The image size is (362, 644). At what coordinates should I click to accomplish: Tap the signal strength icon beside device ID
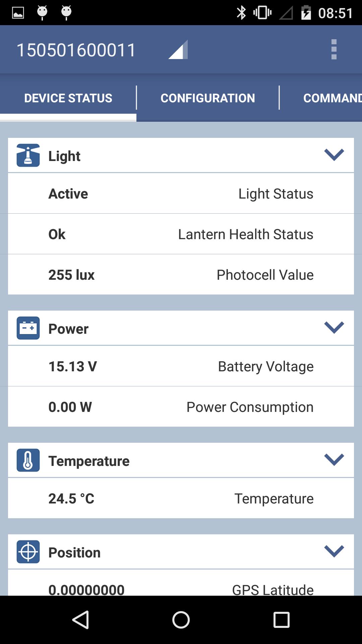click(178, 50)
